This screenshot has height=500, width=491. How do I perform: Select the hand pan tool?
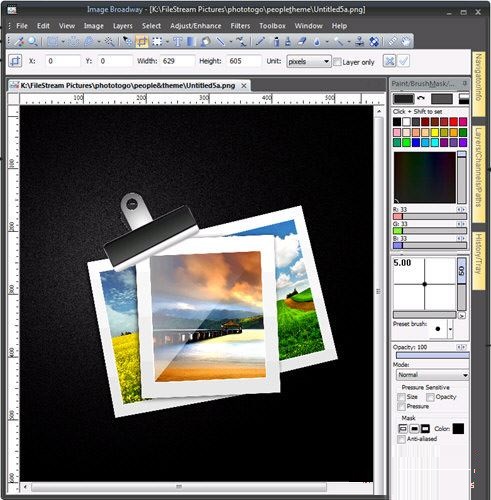406,42
